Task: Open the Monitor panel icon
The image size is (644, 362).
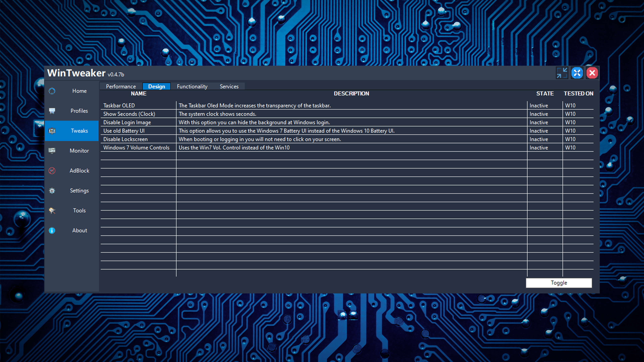Action: pyautogui.click(x=52, y=151)
